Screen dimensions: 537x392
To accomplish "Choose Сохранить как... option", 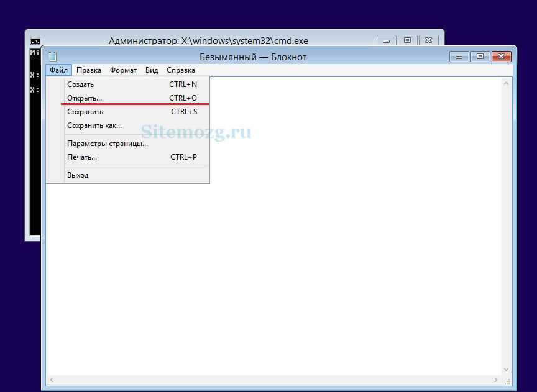I will (x=94, y=125).
